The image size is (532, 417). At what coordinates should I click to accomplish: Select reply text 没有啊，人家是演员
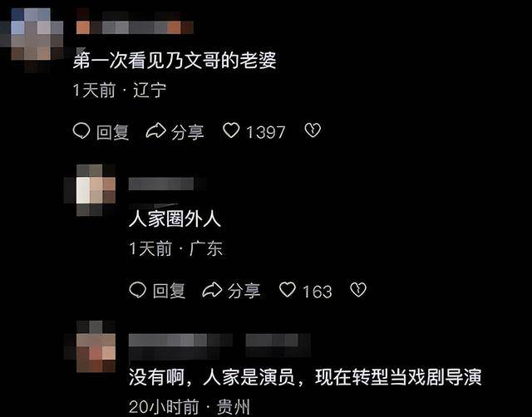(212, 377)
